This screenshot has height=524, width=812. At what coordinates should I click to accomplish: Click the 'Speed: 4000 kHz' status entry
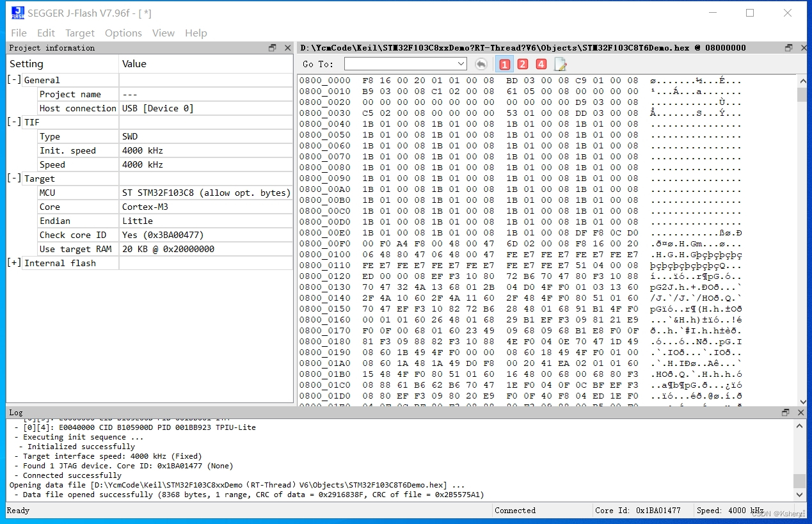730,511
